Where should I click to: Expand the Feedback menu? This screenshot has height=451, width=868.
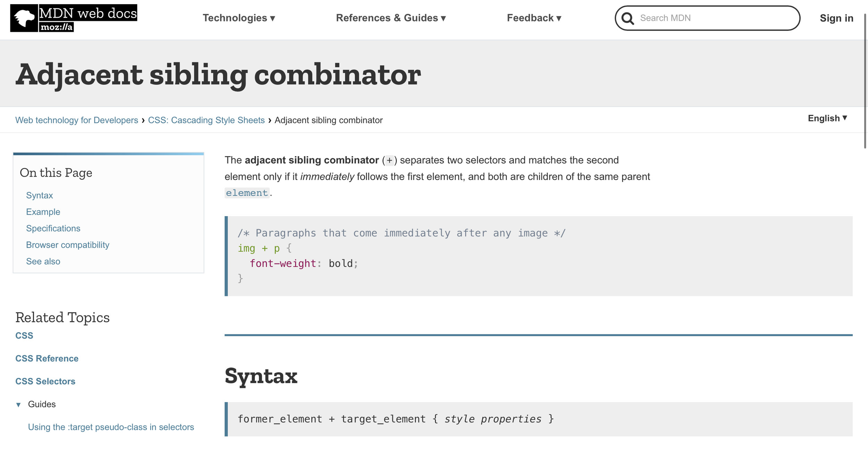pyautogui.click(x=534, y=18)
